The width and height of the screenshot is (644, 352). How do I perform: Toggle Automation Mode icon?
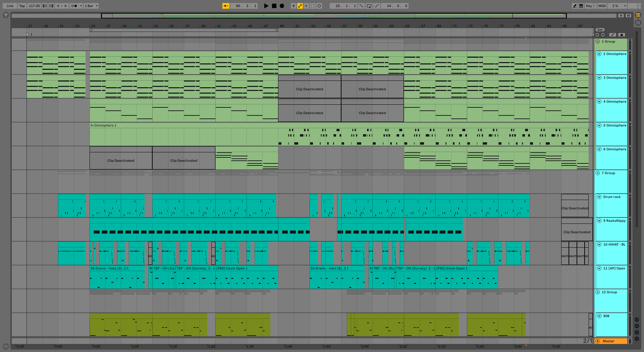coord(612,35)
